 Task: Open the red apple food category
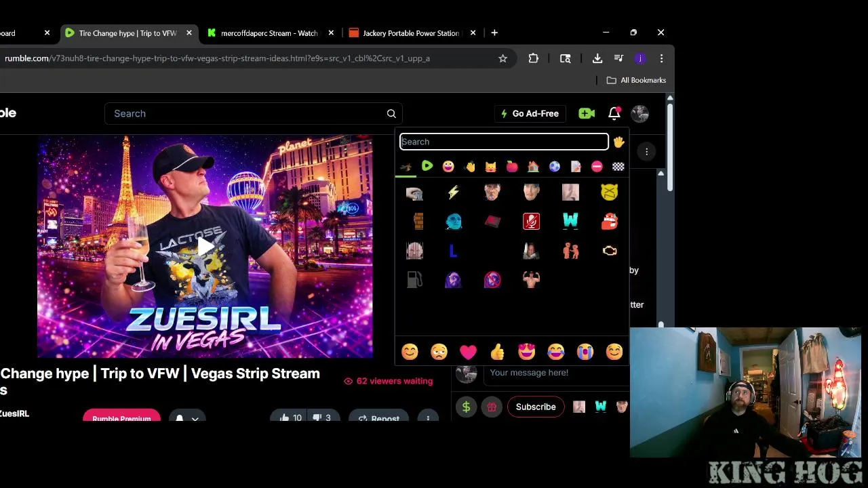point(512,166)
